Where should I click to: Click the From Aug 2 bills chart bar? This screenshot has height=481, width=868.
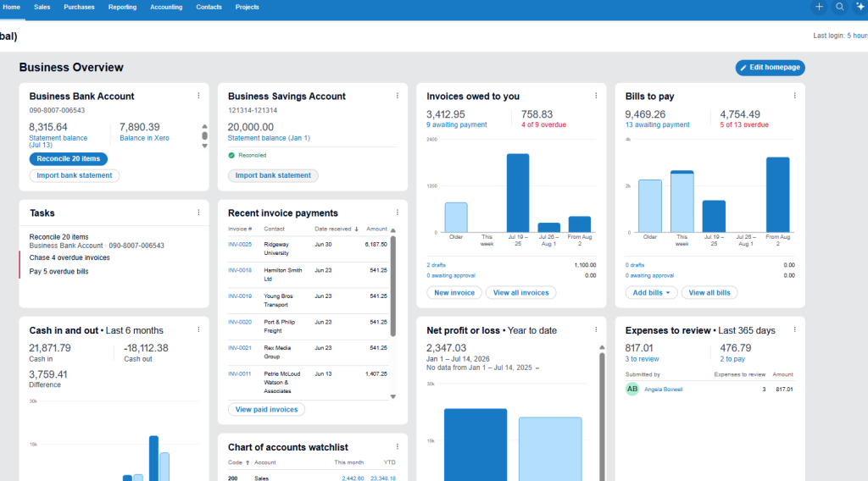pyautogui.click(x=778, y=195)
